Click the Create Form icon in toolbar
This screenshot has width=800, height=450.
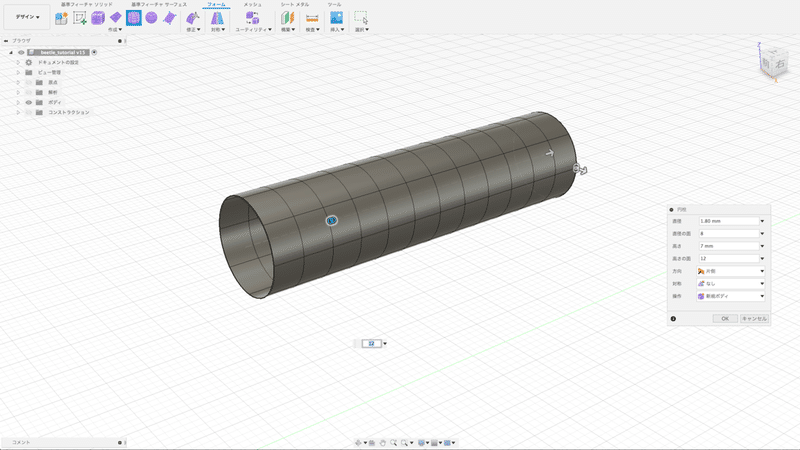(61, 18)
